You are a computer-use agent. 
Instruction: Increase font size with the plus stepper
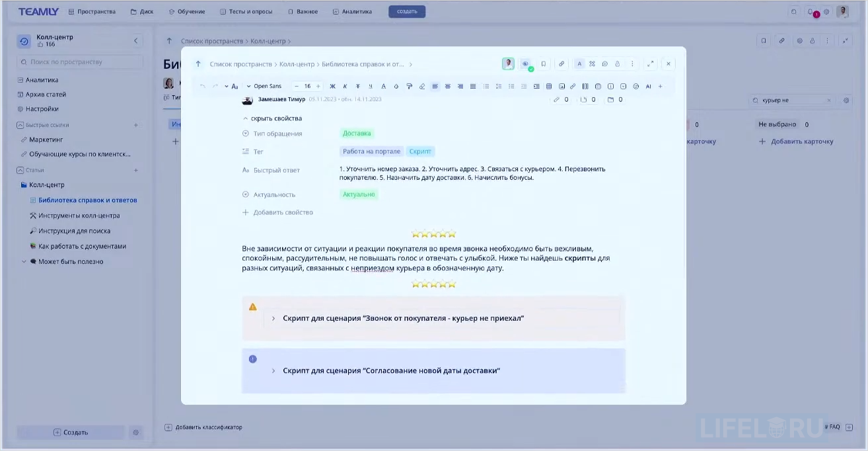point(318,86)
